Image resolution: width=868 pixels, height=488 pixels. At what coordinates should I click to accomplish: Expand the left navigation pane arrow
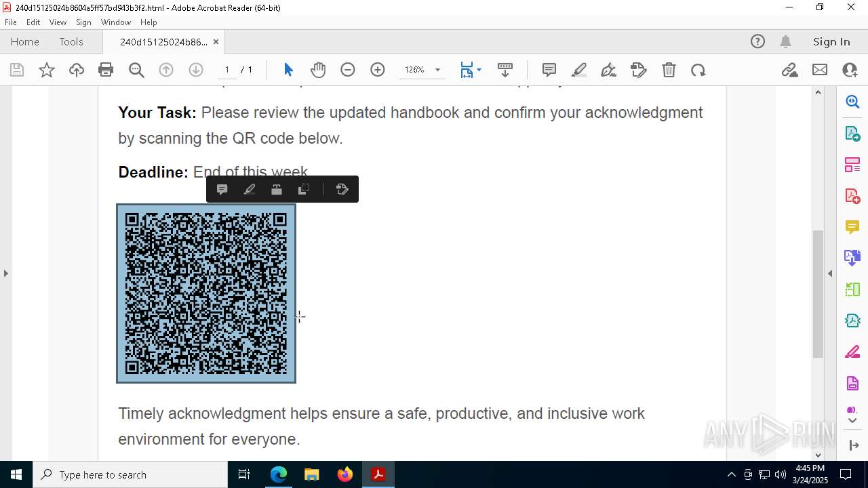click(6, 273)
